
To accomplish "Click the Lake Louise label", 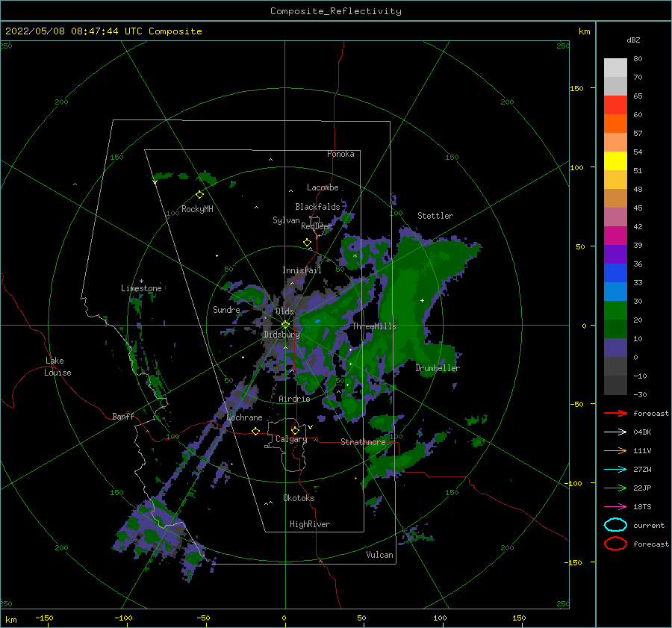I will click(x=57, y=367).
